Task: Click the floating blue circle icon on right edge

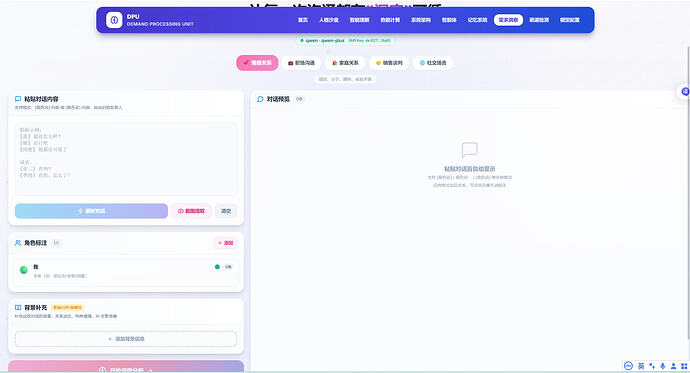Action: (x=685, y=91)
